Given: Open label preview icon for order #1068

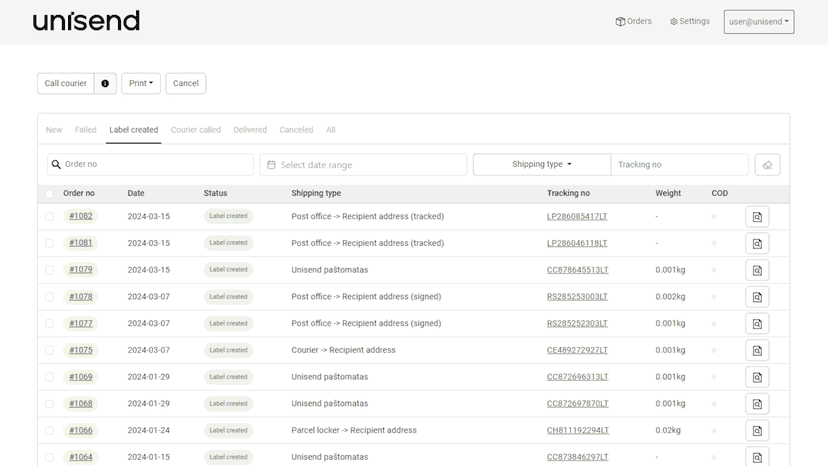Looking at the screenshot, I should pyautogui.click(x=757, y=404).
